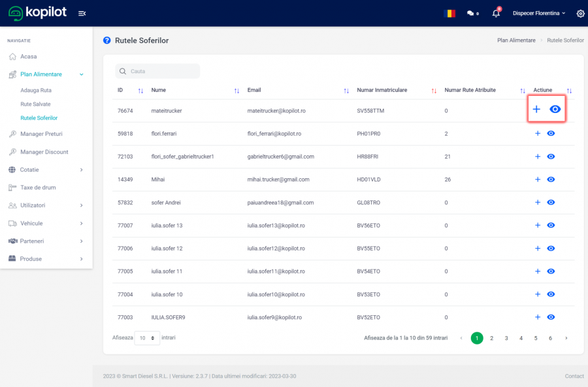
Task: Click plus icon for flori.ferrari row
Action: pyautogui.click(x=538, y=133)
